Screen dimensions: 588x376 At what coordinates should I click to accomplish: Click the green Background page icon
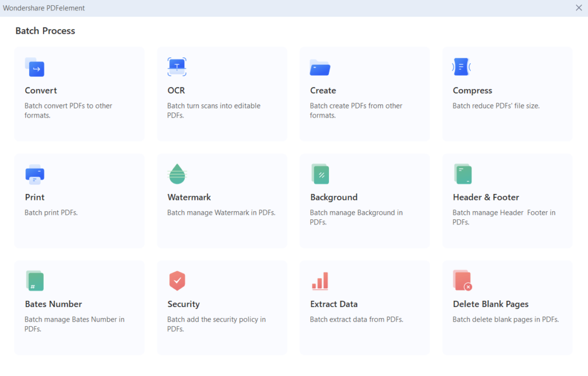tap(320, 174)
